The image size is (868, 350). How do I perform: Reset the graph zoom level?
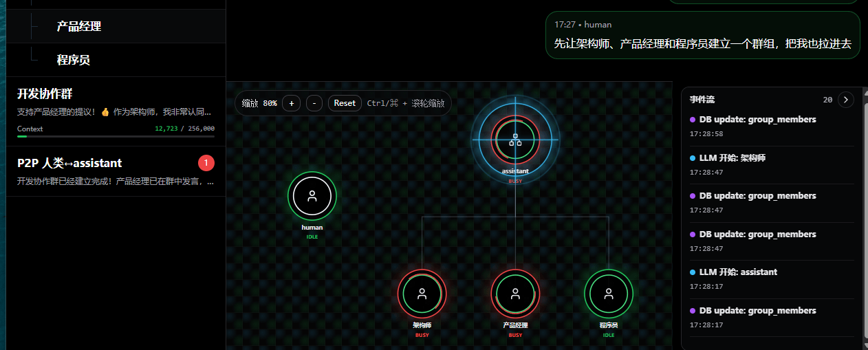[345, 103]
